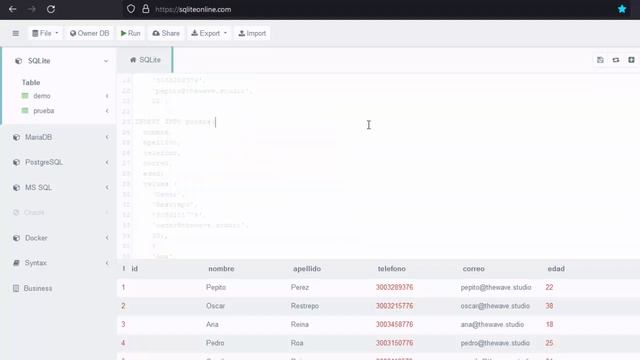The height and width of the screenshot is (360, 640).
Task: Click the add new tab plus icon
Action: point(631,60)
